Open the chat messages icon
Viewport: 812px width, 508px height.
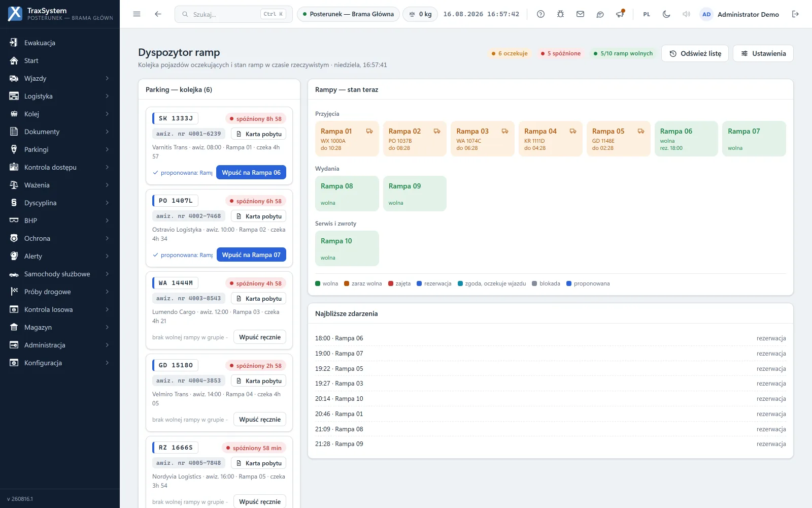(x=600, y=14)
